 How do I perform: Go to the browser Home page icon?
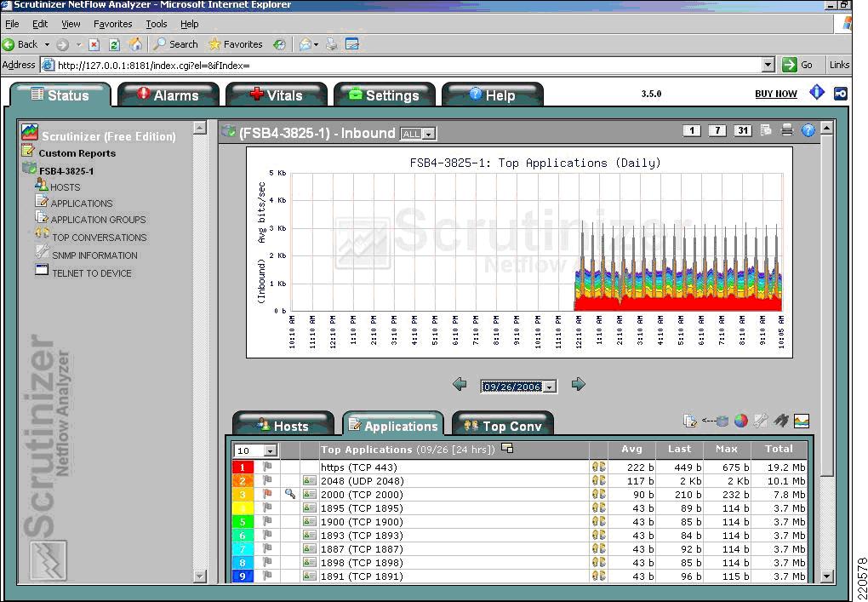coord(135,44)
